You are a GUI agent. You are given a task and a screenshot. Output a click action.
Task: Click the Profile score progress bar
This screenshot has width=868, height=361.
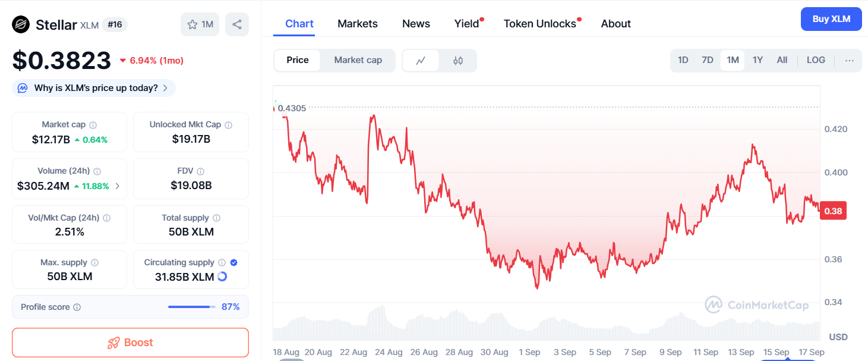(192, 307)
